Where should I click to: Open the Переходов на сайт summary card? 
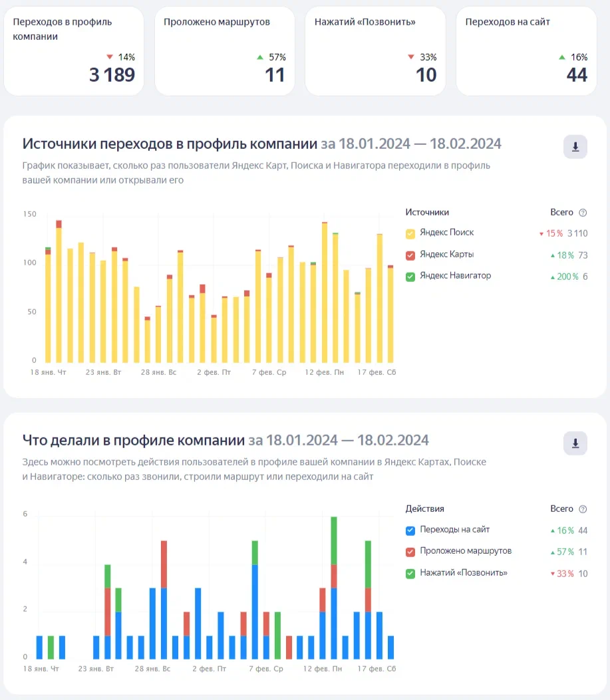(x=526, y=51)
